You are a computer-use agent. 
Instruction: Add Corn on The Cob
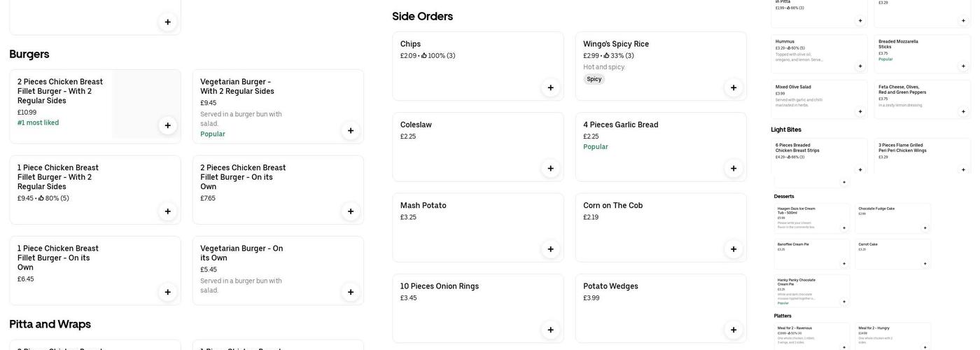[x=733, y=249]
